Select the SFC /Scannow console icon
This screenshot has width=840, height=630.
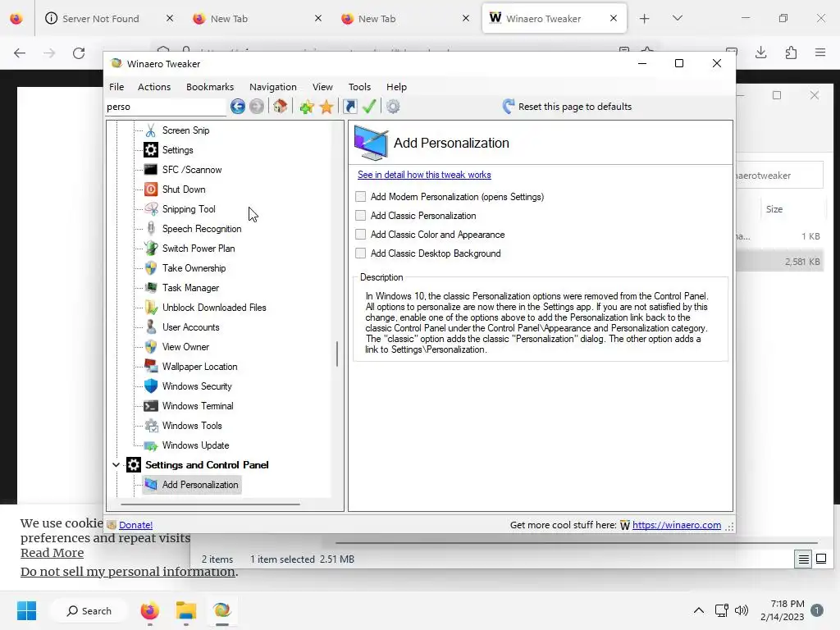(151, 170)
